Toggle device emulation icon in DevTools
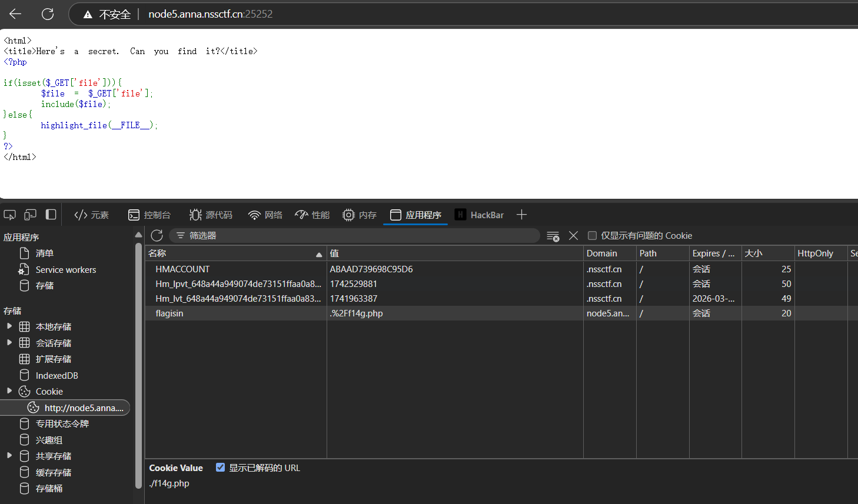 [x=30, y=215]
